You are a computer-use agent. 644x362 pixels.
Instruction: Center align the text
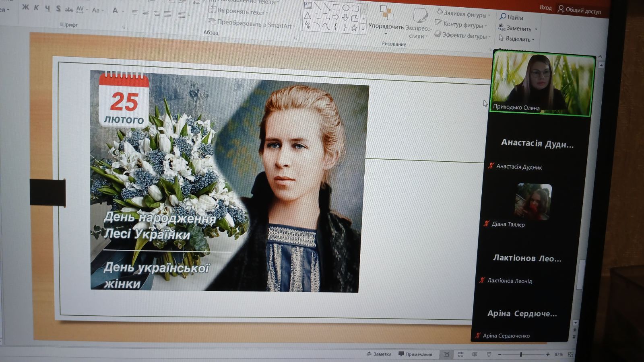[146, 13]
